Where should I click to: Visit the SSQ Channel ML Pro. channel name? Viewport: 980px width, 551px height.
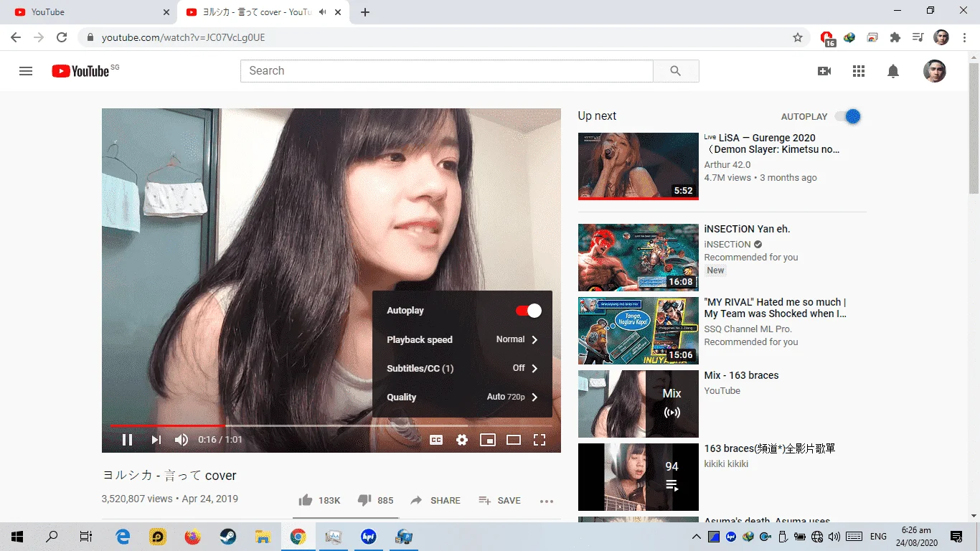[748, 329]
